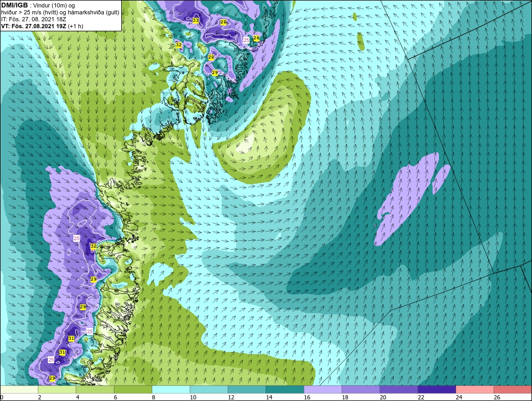Click the legend scale tick number 20

click(x=383, y=397)
